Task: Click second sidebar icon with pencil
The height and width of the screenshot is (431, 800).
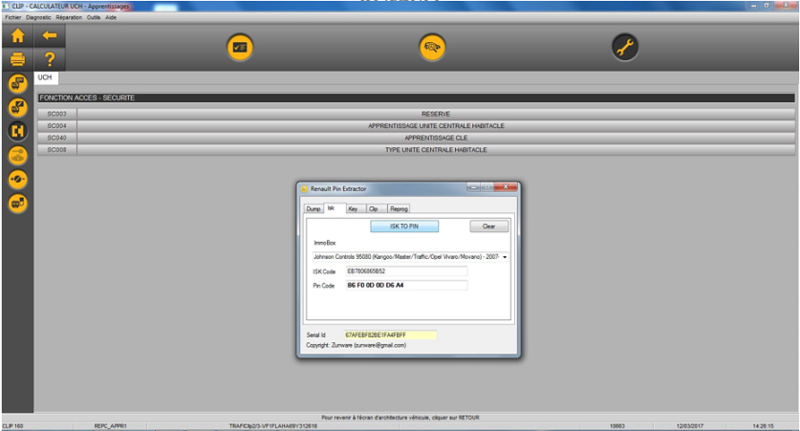Action: (18, 107)
